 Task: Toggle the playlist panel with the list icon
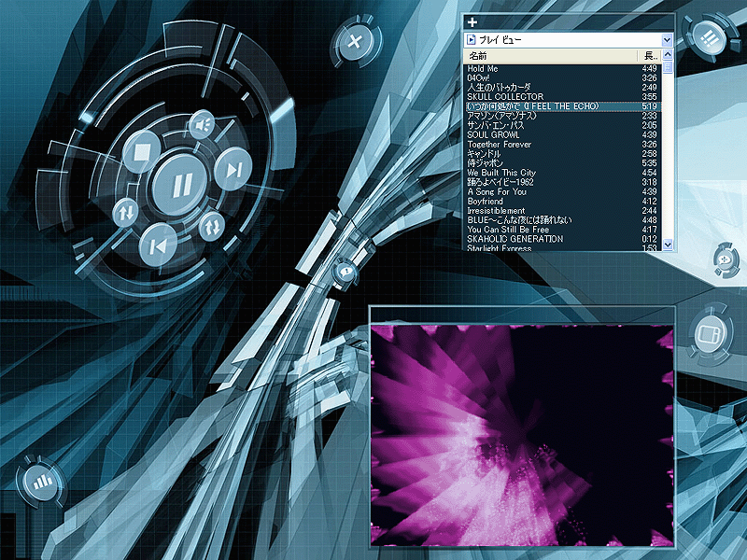tap(708, 37)
